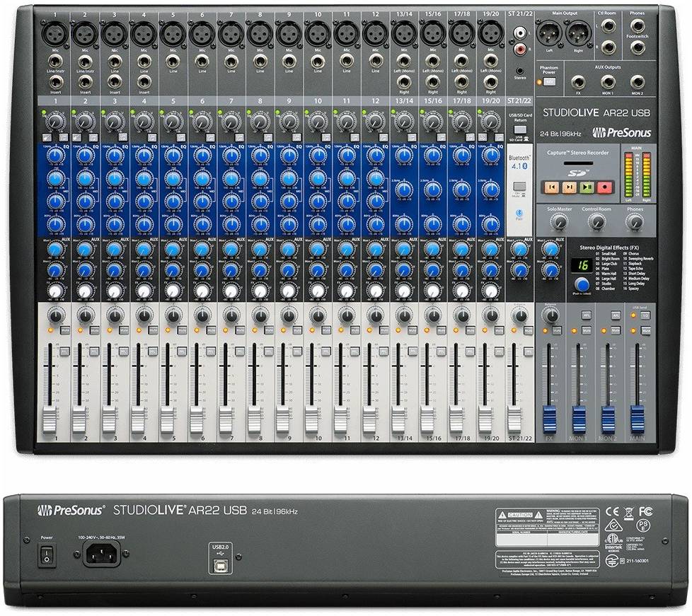Click the Stereo minijack input

click(x=520, y=71)
